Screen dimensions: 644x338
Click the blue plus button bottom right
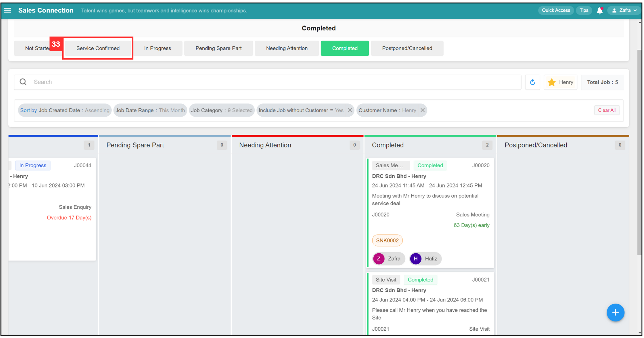point(616,311)
